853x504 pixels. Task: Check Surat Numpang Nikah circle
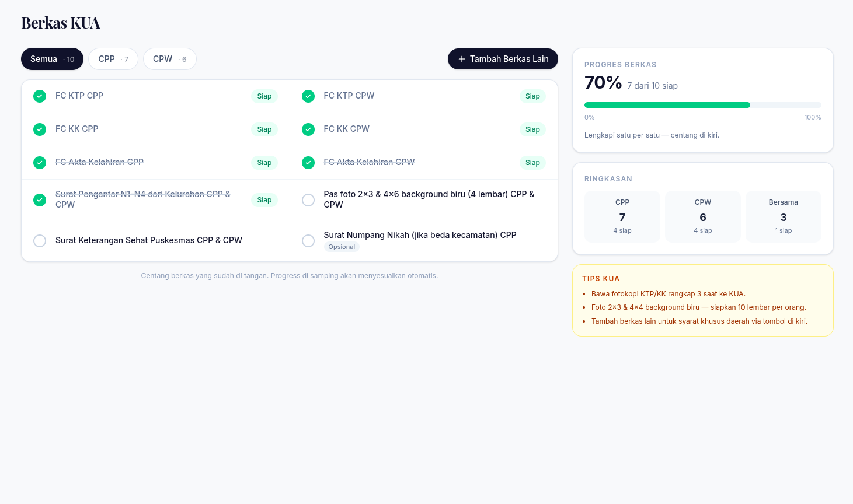tap(308, 241)
